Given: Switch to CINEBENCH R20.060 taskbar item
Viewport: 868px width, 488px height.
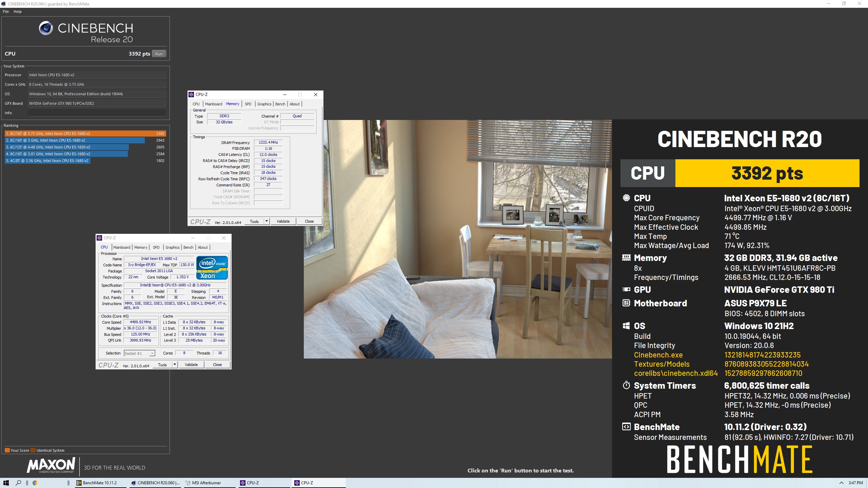Looking at the screenshot, I should (156, 483).
